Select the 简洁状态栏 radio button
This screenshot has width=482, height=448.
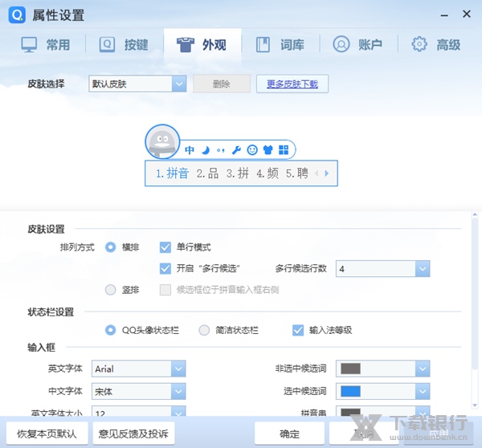click(x=204, y=330)
